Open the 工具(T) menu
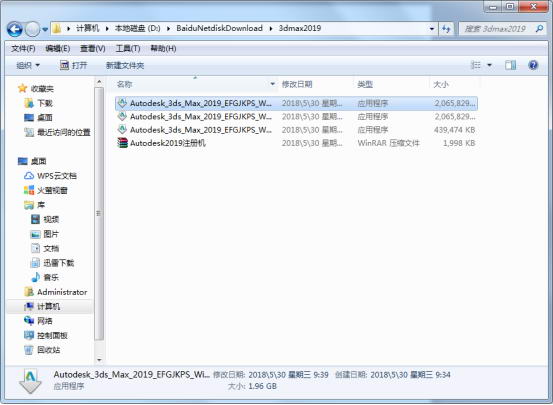553x405 pixels. 128,48
